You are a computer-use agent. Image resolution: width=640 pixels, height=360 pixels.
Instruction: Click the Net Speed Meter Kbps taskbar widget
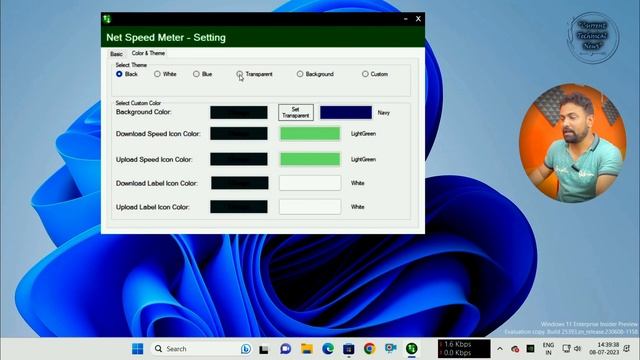click(x=464, y=349)
